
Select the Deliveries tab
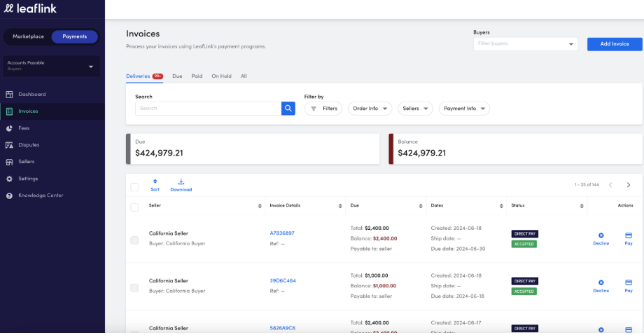pos(144,76)
